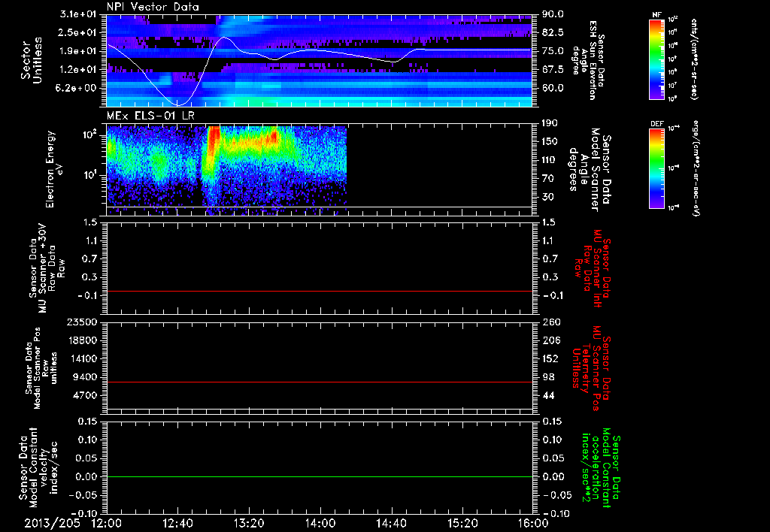
Task: Click the Model Scanner Angle degrees axis title
Action: pos(590,169)
